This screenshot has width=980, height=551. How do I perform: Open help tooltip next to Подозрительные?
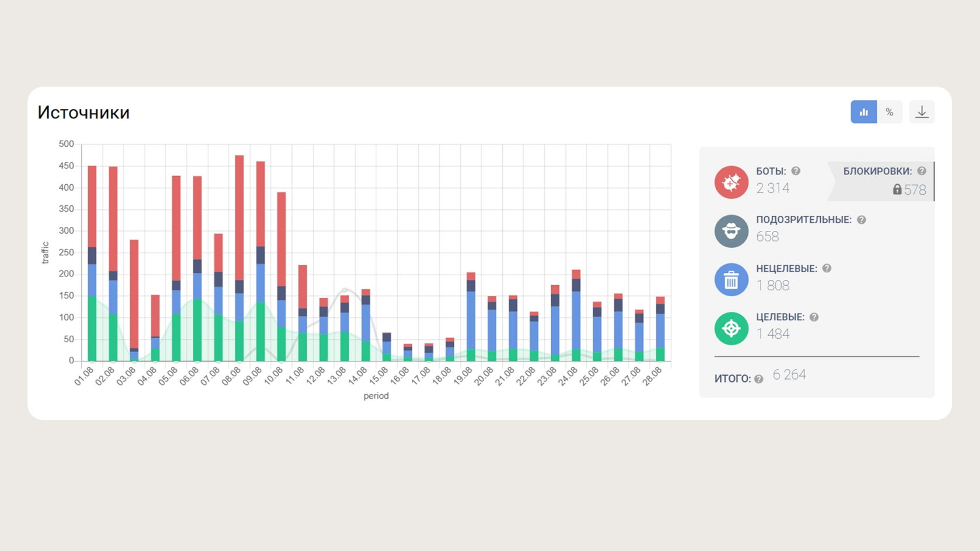coord(862,220)
